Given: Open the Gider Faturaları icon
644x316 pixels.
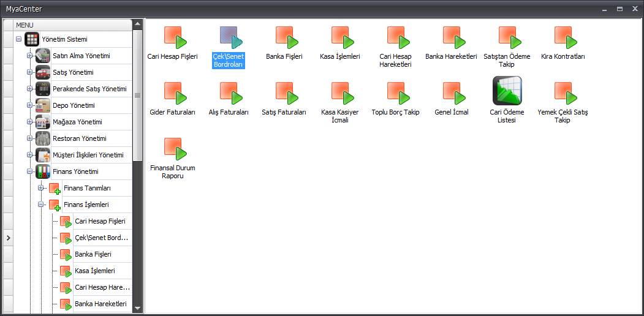Looking at the screenshot, I should 175,93.
